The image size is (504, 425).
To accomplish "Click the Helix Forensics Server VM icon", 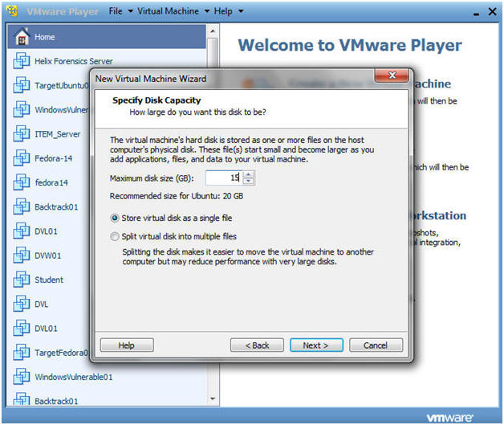I will click(22, 61).
